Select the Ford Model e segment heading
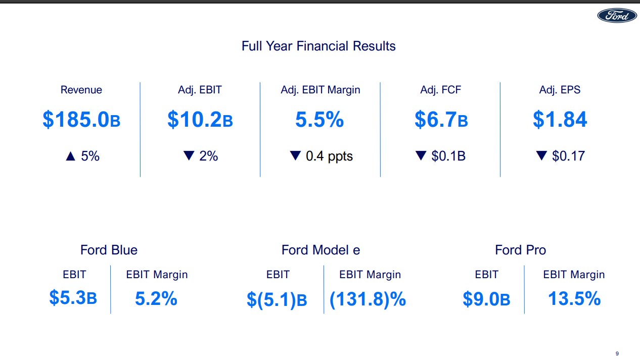 pos(321,250)
